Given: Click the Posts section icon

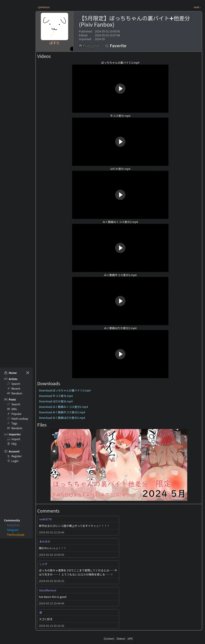Looking at the screenshot, I should (6, 400).
